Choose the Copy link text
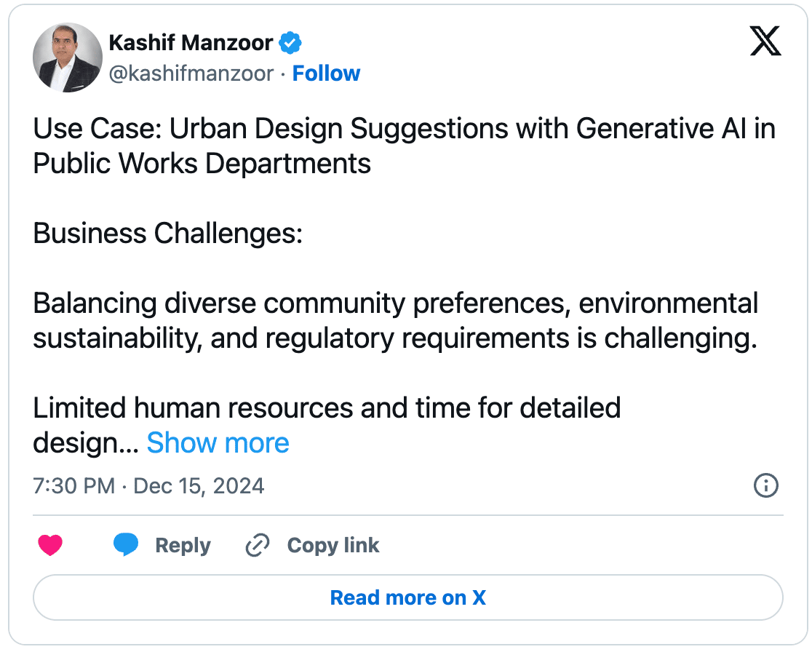Screen dimensions: 812x652 [333, 545]
